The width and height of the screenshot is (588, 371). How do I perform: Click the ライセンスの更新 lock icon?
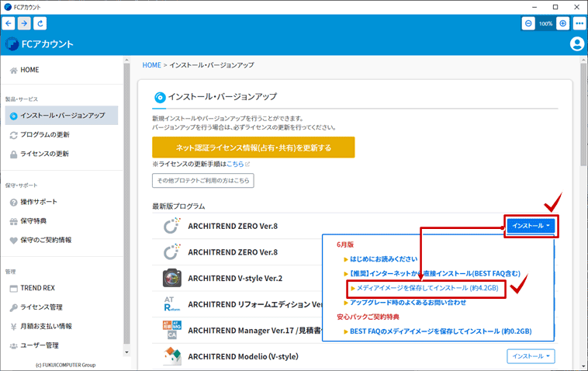tap(13, 154)
